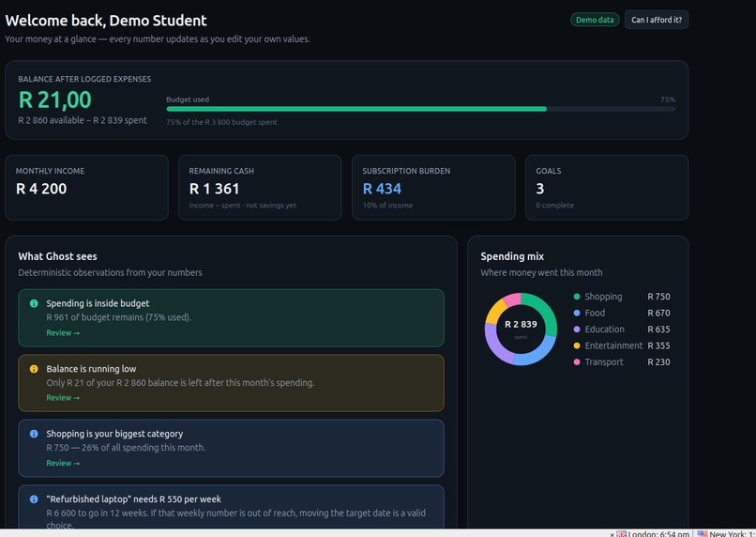The width and height of the screenshot is (756, 537).
Task: Click the "Refurbished laptop" needs R 550 per week title
Action: click(x=133, y=499)
